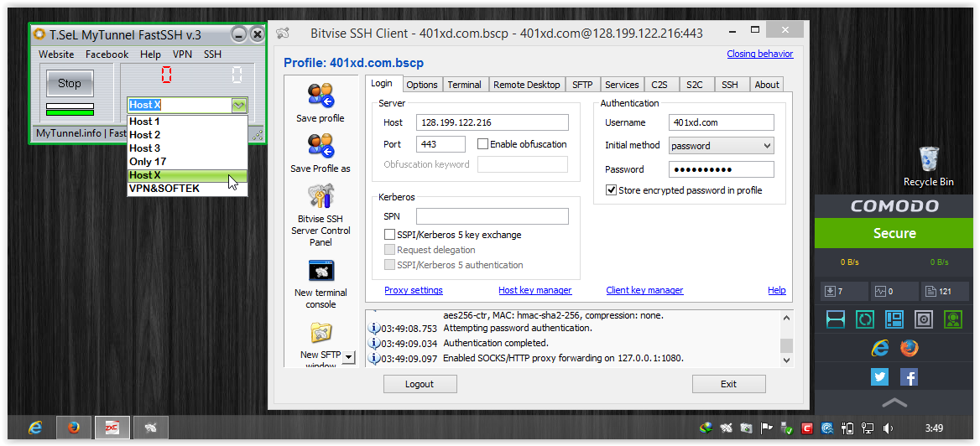Open Facebook icon in Comodo widget
This screenshot has width=980, height=446.
coord(909,376)
